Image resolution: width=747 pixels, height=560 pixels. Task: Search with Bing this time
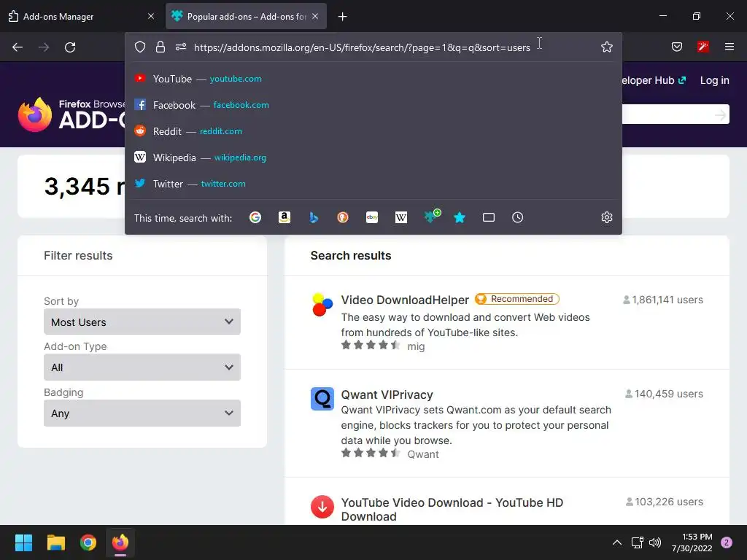point(314,217)
